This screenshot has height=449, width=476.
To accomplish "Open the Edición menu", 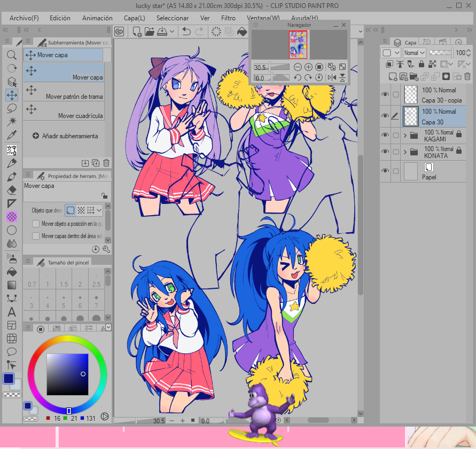I will click(x=60, y=18).
